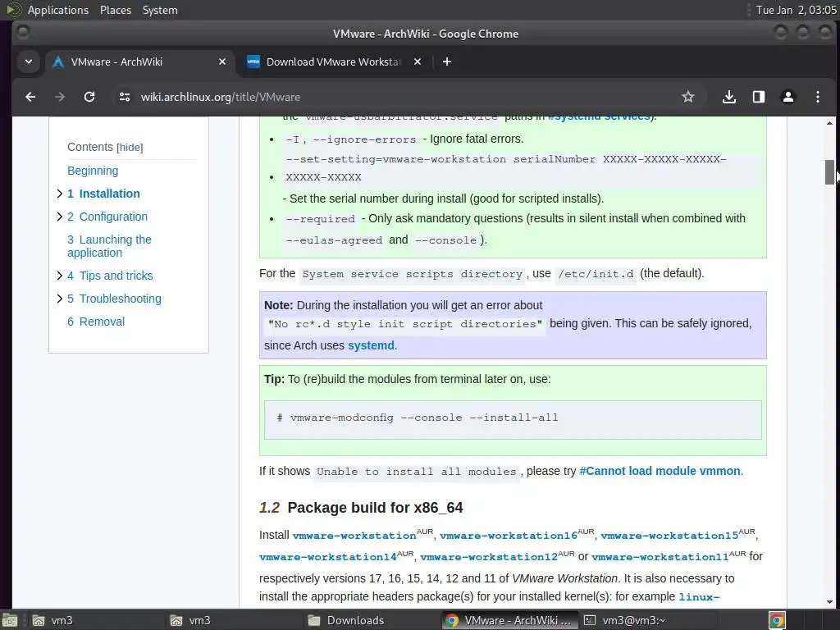Bookmark this page with the star
Screen dimensions: 840x630
pos(688,97)
